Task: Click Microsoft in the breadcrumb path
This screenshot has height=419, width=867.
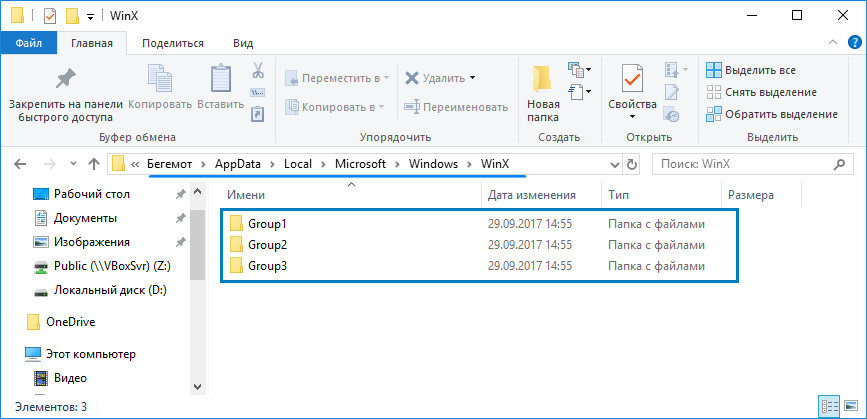Action: click(361, 164)
